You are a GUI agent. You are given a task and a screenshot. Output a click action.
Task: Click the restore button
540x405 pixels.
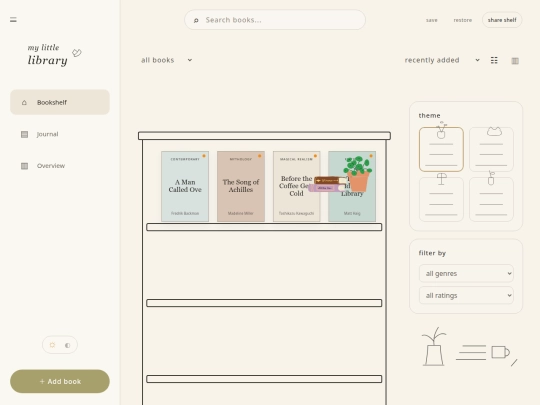pos(463,20)
